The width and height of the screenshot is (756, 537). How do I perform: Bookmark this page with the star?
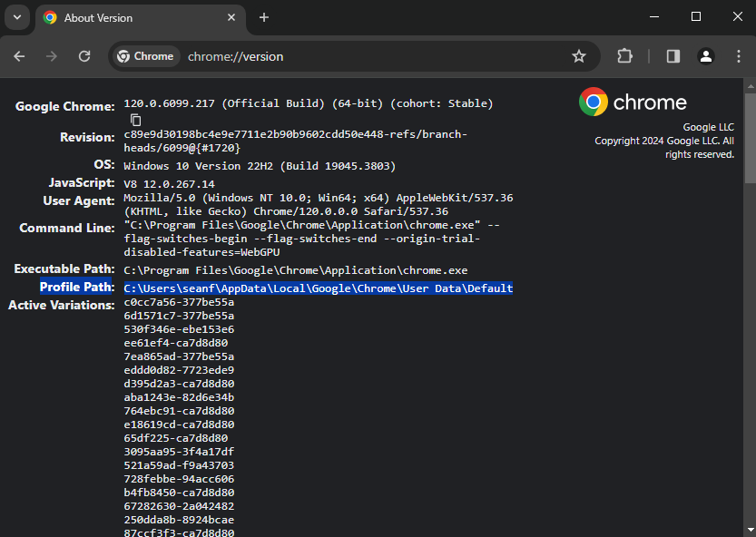[x=579, y=56]
